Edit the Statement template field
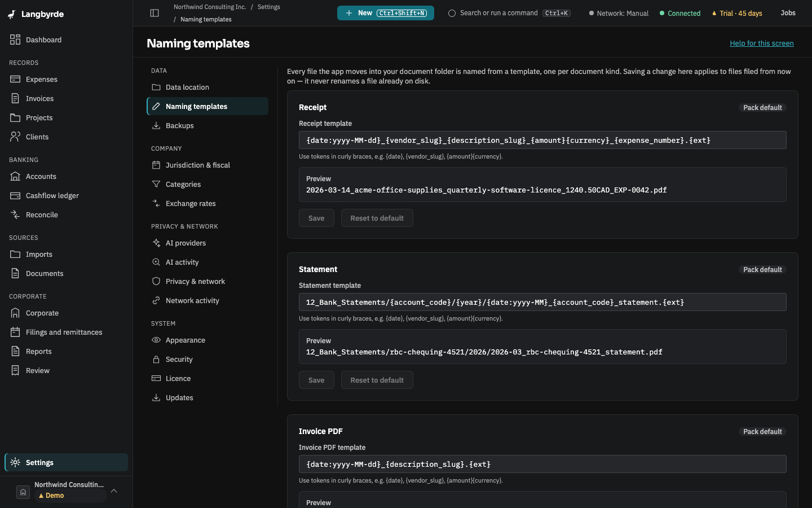 point(542,302)
